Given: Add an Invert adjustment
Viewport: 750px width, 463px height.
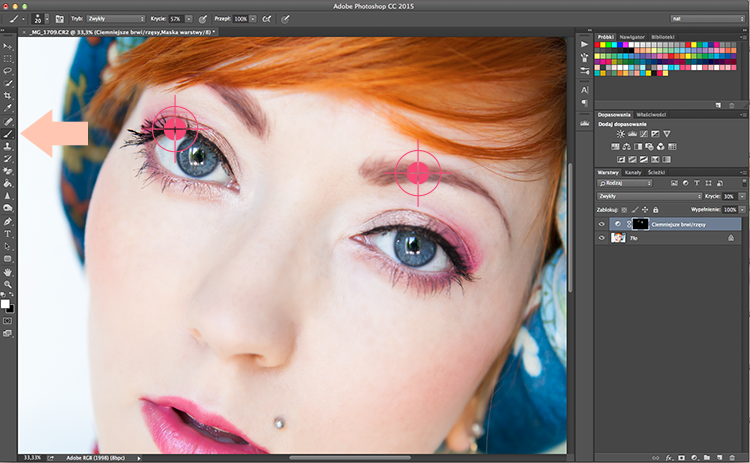Looking at the screenshot, I should pyautogui.click(x=621, y=159).
